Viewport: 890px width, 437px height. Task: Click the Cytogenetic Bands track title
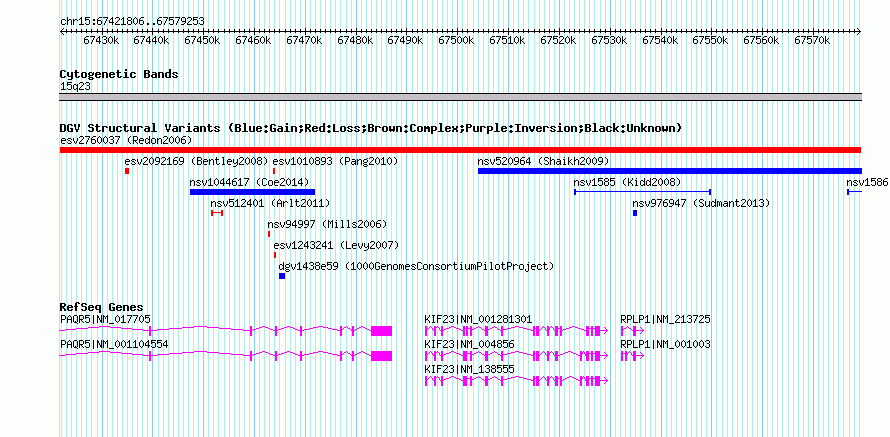[119, 74]
